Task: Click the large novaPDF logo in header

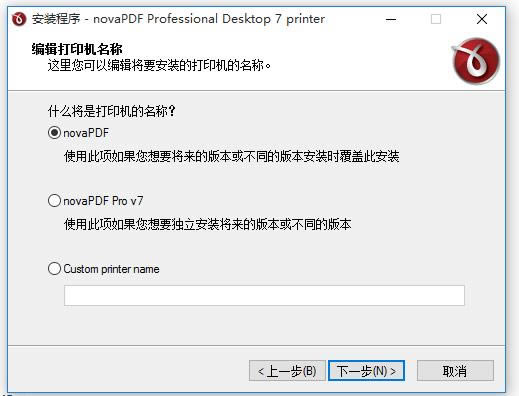Action: (476, 61)
